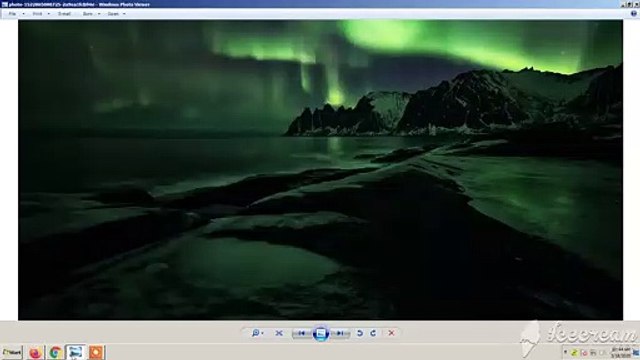This screenshot has width=640, height=360.
Task: Show hidden system tray icons
Action: [x=565, y=352]
